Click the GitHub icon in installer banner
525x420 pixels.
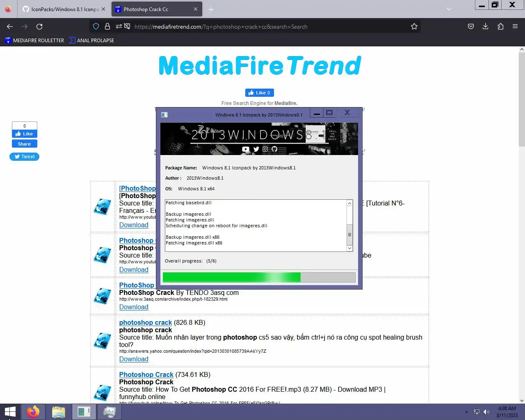pyautogui.click(x=274, y=149)
